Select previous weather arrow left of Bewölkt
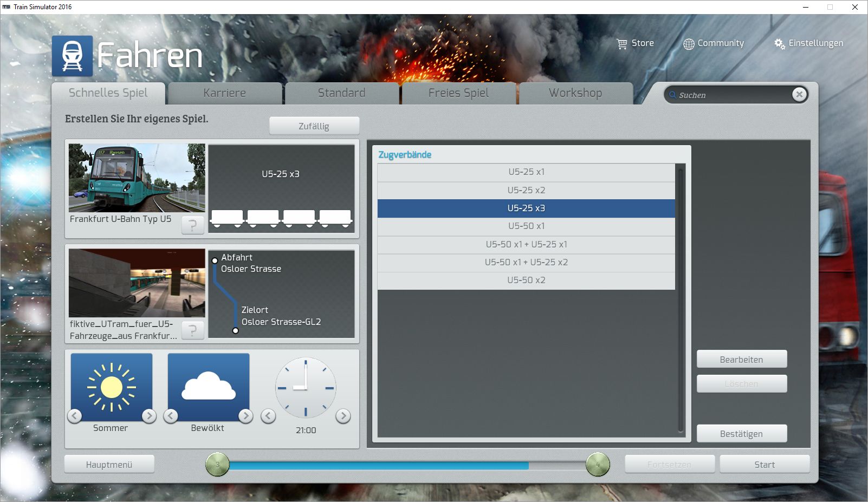868x502 pixels. (x=171, y=416)
